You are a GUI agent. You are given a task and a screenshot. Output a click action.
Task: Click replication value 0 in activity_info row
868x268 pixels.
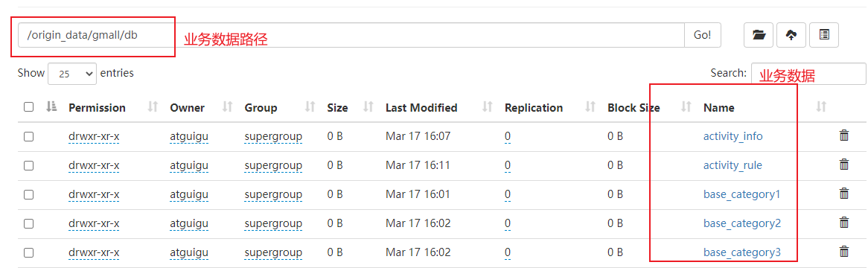(508, 136)
